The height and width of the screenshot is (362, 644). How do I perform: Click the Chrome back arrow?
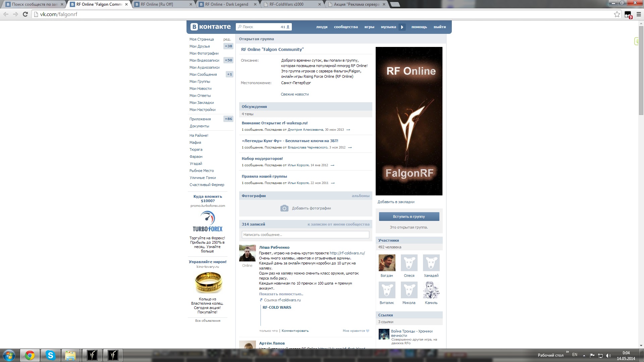[x=6, y=14]
